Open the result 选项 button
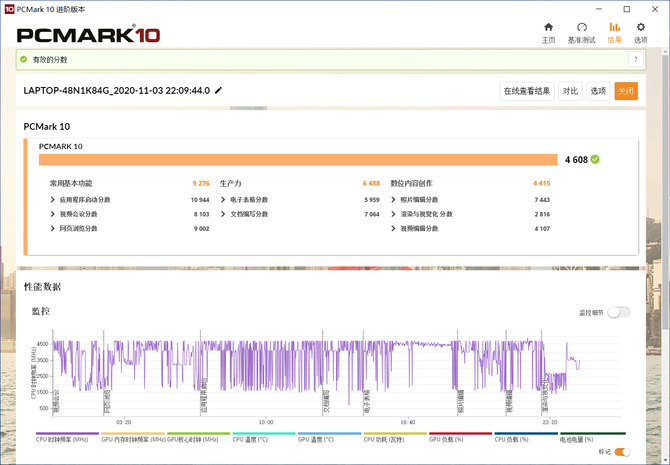Screen dimensions: 670x465 click(x=597, y=91)
